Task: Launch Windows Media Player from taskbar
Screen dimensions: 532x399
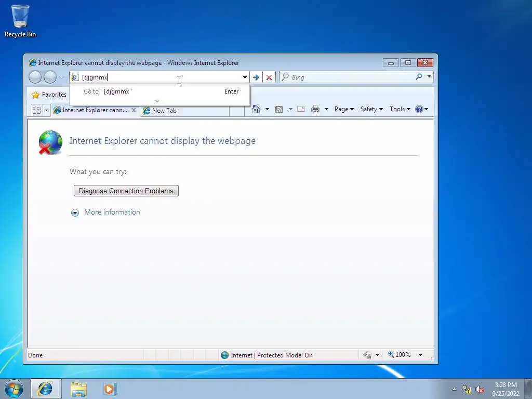Action: point(110,389)
